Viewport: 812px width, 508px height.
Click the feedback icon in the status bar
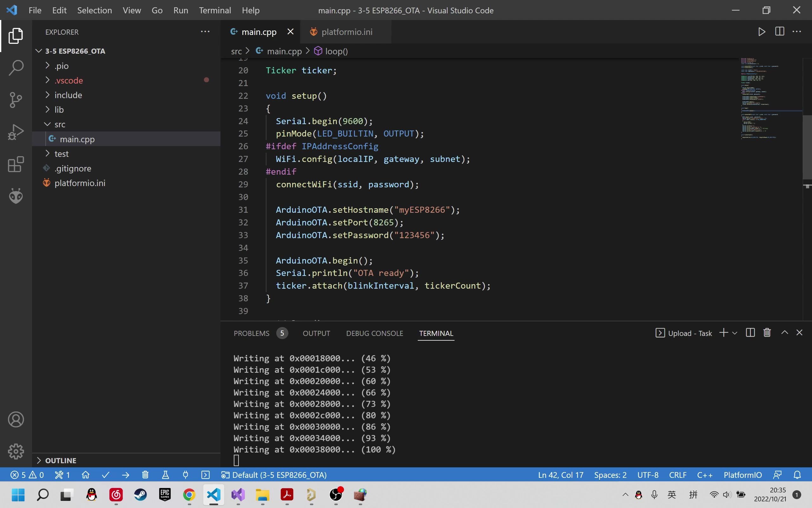777,475
